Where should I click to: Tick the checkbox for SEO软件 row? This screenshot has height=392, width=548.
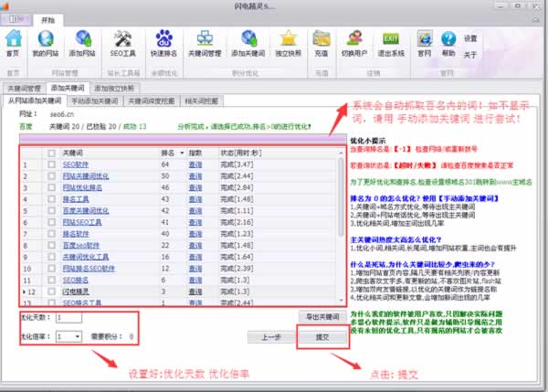52,164
